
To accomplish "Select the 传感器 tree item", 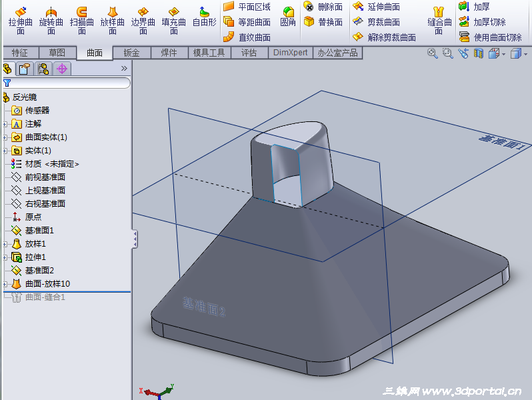I will [x=31, y=111].
